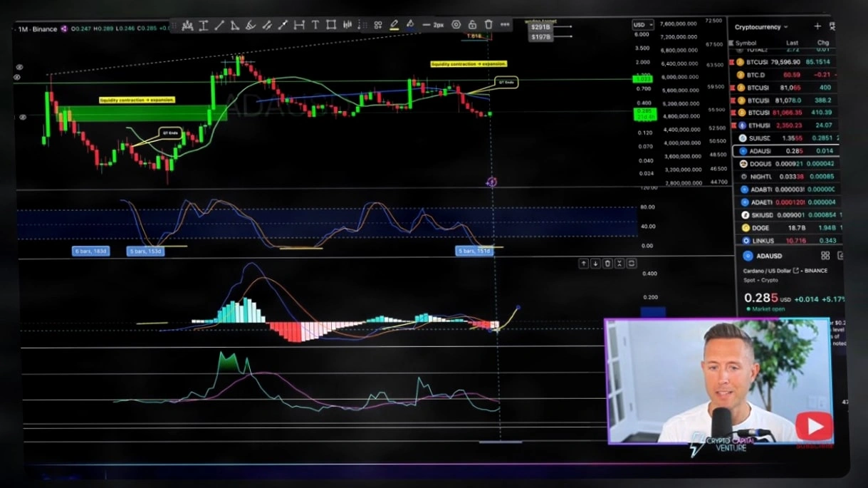Select the SUIUSD watchlist row
Image resolution: width=868 pixels, height=488 pixels.
click(785, 138)
